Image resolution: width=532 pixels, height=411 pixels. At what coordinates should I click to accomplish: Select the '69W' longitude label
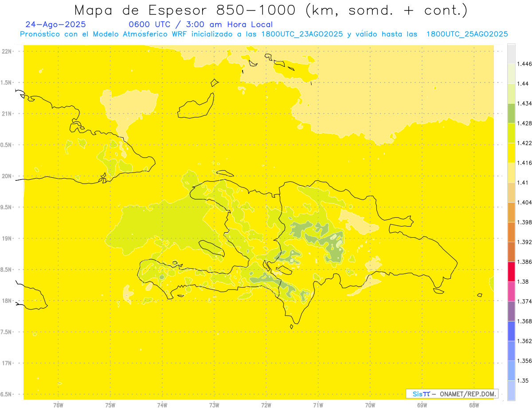(422, 405)
